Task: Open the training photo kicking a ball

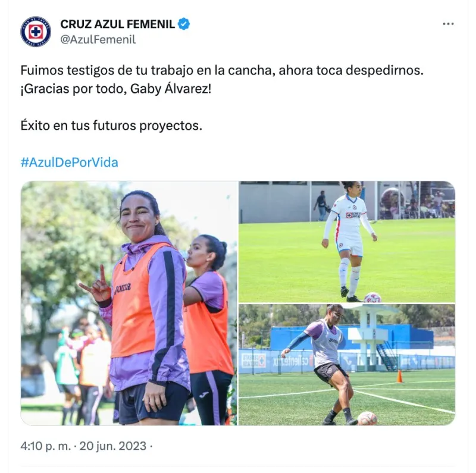Action: (x=347, y=365)
